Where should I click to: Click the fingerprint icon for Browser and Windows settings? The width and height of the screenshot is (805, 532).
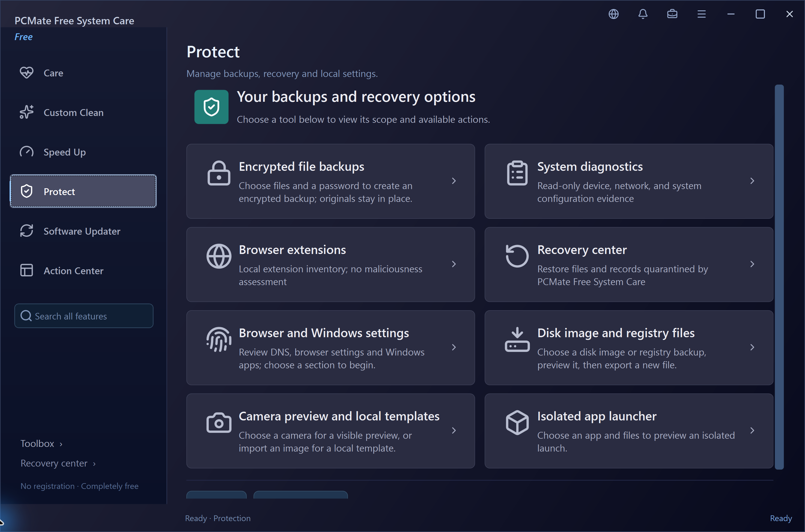click(219, 339)
